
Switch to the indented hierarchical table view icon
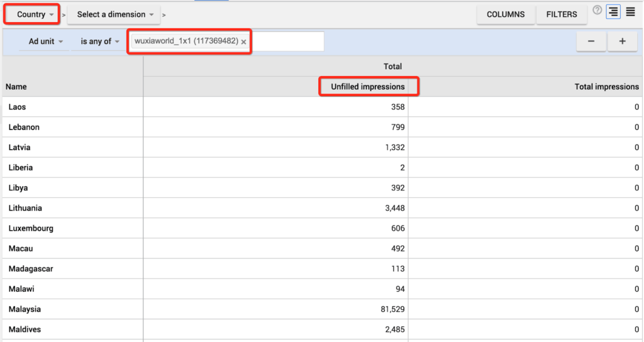pyautogui.click(x=613, y=11)
